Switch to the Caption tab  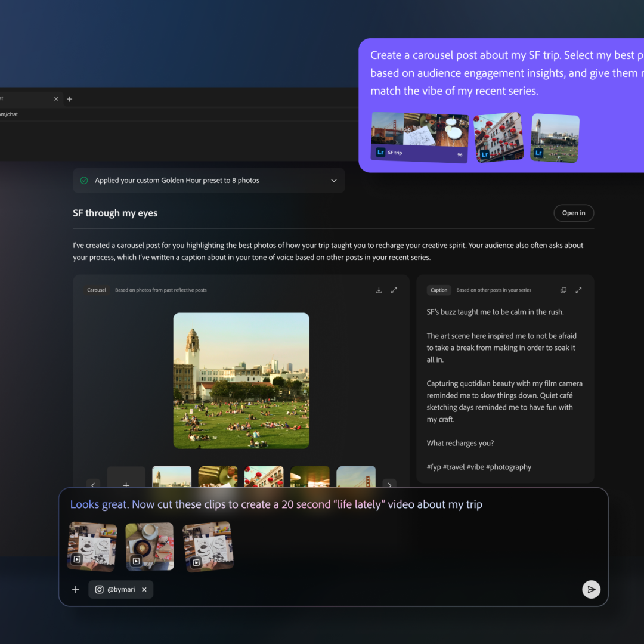tap(439, 290)
